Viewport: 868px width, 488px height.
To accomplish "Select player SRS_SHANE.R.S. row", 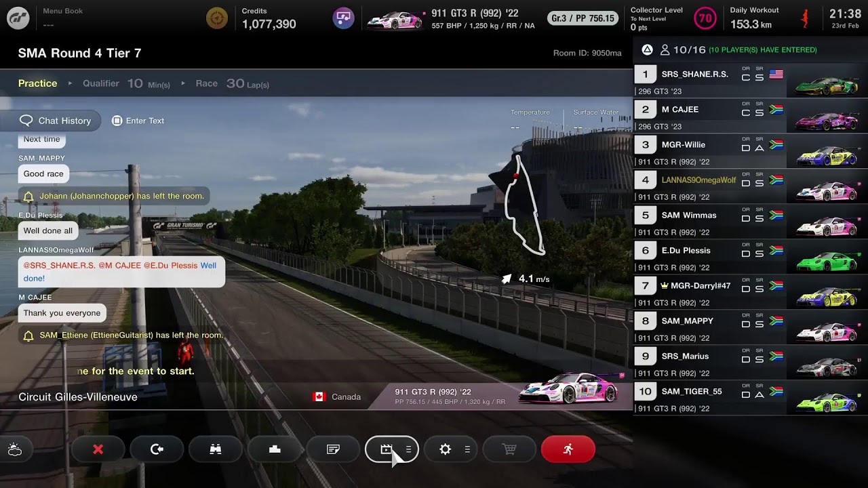I will pos(751,81).
